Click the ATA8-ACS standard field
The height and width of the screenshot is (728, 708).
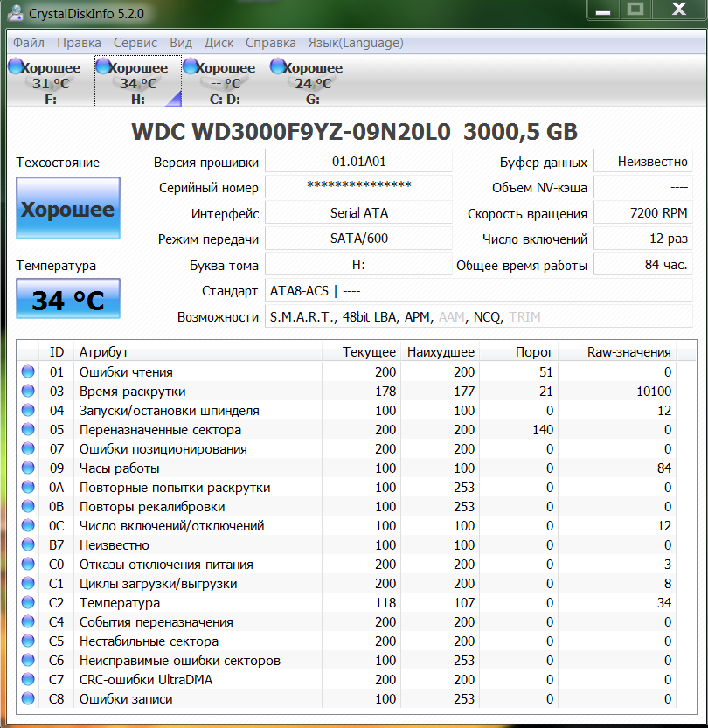[x=479, y=291]
